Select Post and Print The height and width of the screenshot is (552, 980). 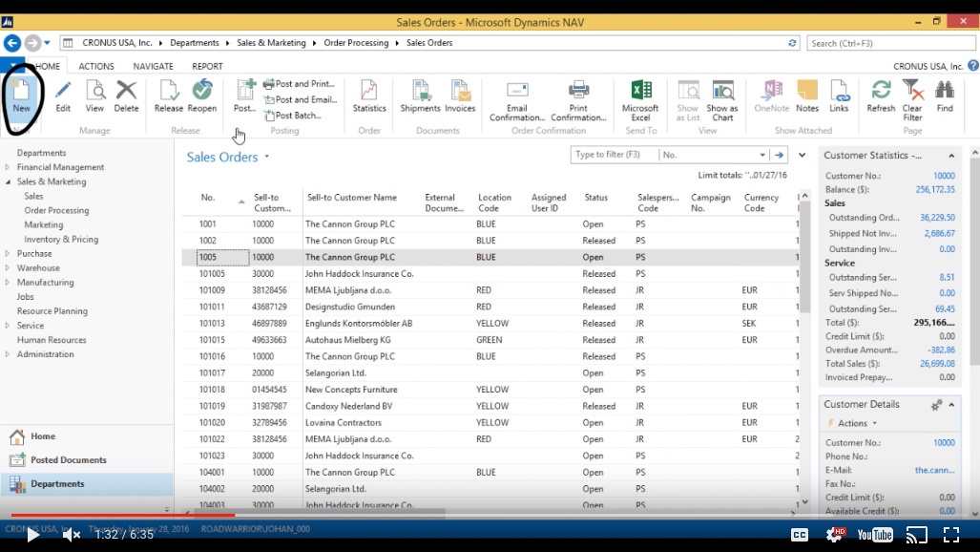pyautogui.click(x=300, y=84)
